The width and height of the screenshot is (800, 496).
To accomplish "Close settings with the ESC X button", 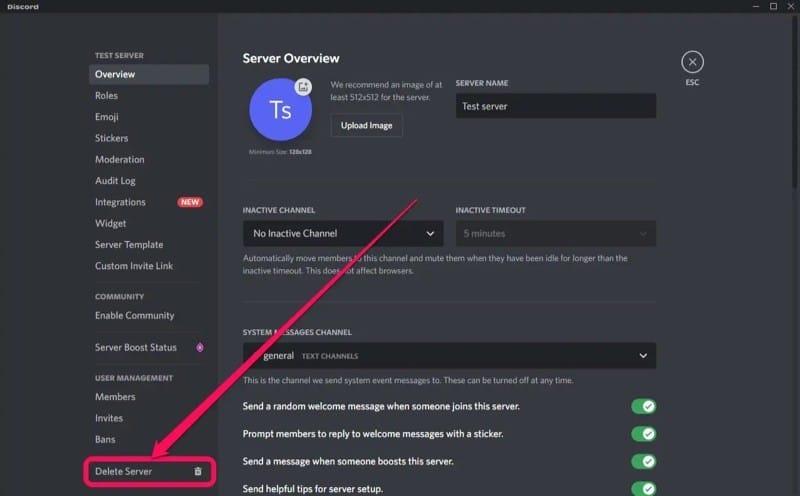I will coord(692,62).
